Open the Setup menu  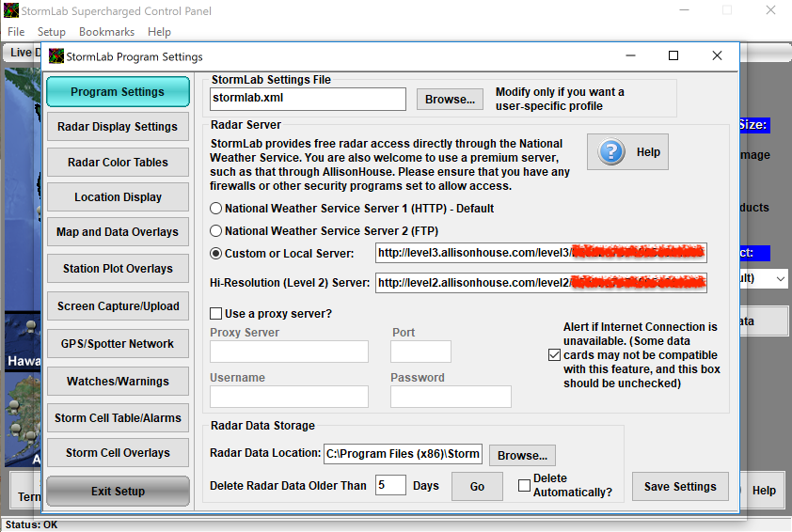click(52, 32)
